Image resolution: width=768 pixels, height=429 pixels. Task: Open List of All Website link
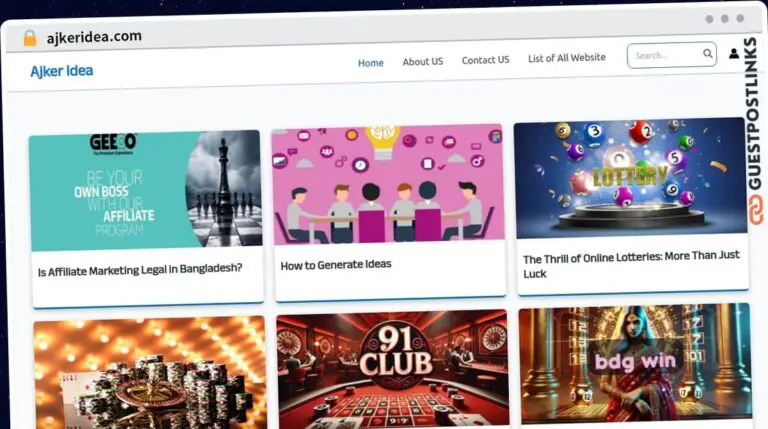(x=567, y=58)
